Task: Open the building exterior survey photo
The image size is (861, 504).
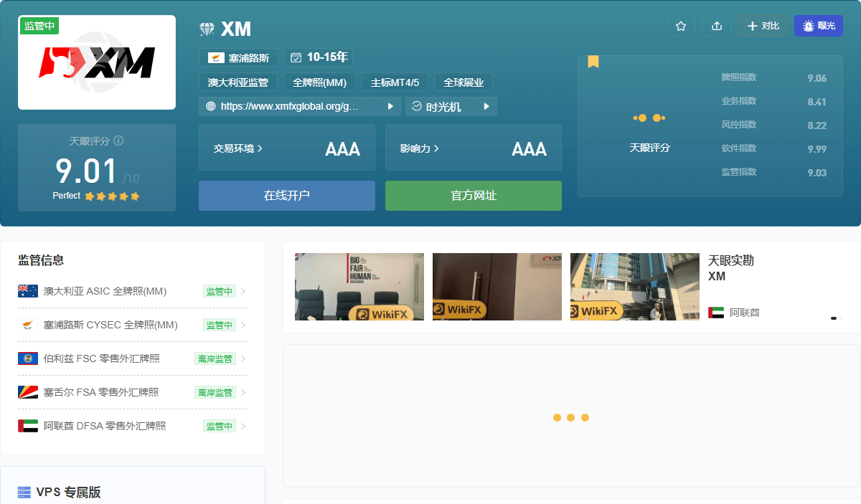Action: (x=635, y=287)
